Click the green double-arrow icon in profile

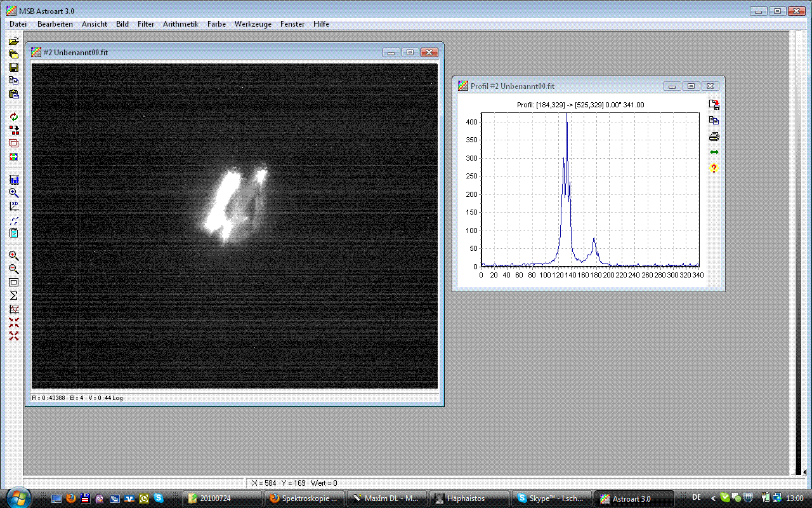(x=714, y=152)
